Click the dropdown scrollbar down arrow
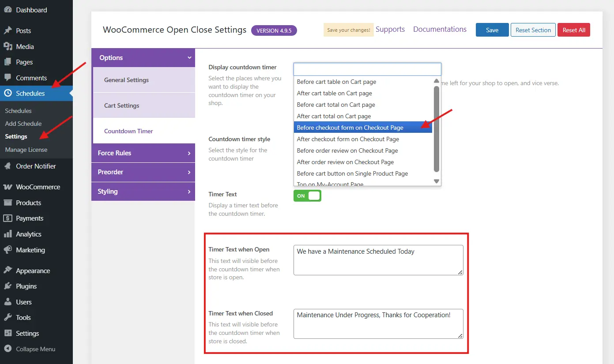The width and height of the screenshot is (614, 364). 437,181
